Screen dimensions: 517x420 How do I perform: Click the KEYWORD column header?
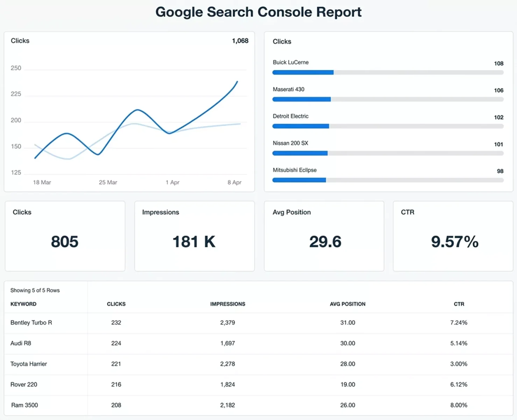point(23,304)
